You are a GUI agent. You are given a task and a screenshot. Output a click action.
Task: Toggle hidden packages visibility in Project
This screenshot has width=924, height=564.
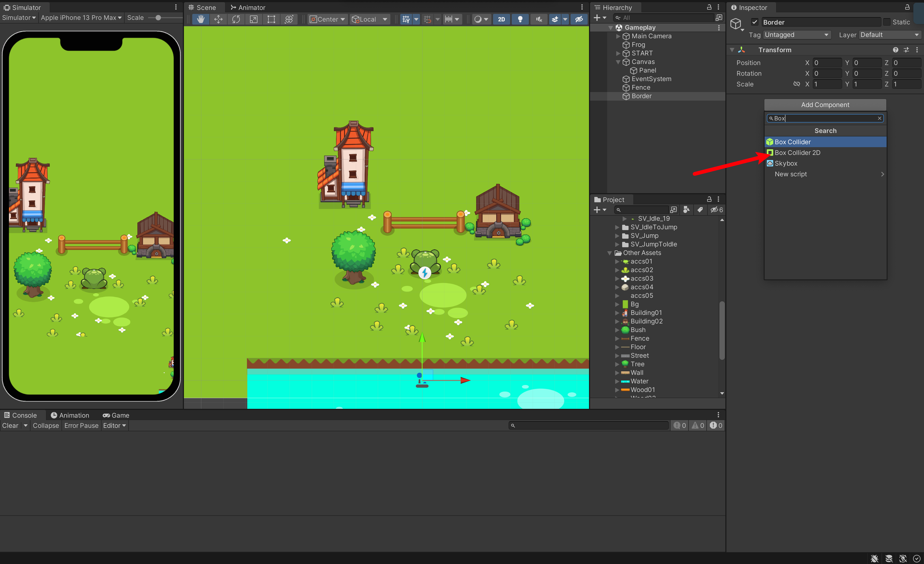click(716, 210)
